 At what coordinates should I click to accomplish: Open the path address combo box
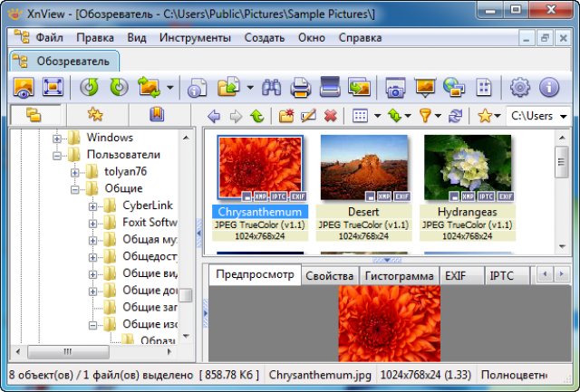coord(536,116)
